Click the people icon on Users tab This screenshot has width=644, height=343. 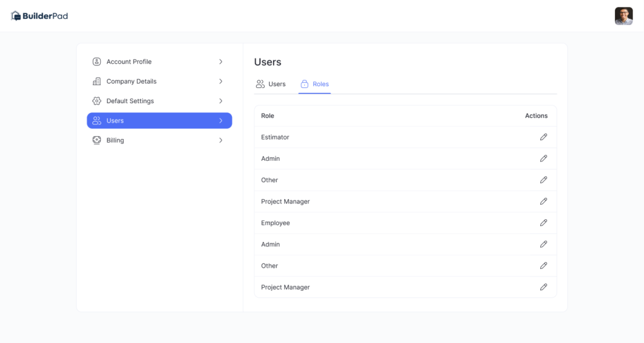point(260,84)
